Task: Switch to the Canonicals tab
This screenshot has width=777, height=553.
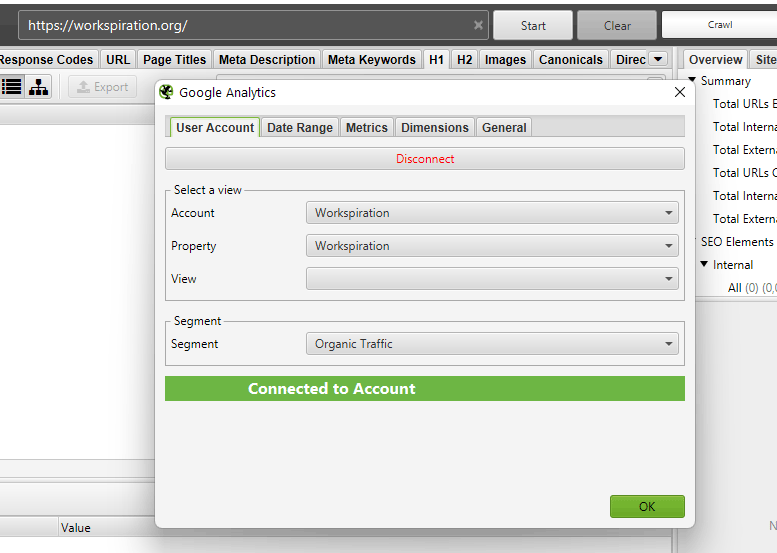Action: pyautogui.click(x=570, y=59)
